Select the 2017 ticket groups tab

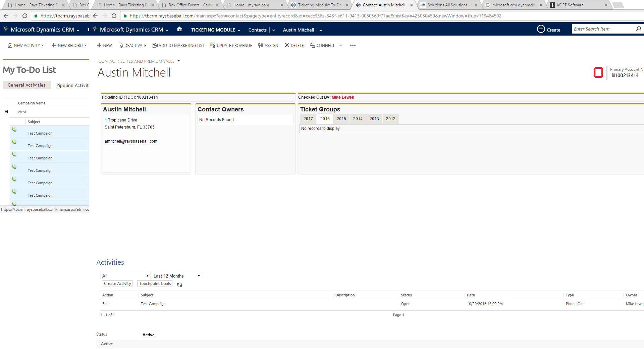(x=308, y=119)
